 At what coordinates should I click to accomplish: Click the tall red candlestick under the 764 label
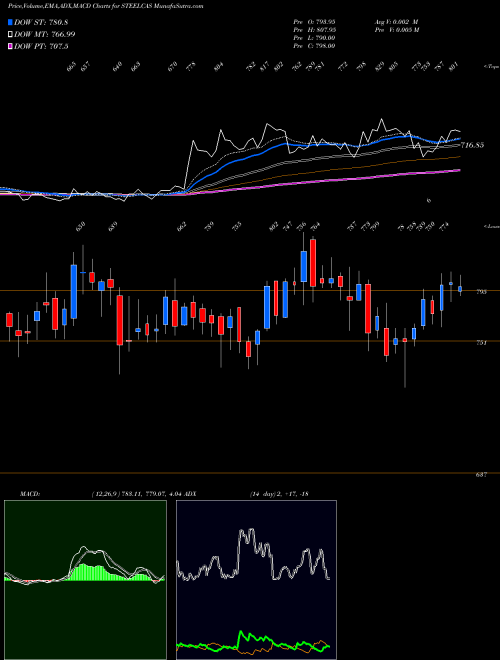tap(313, 263)
